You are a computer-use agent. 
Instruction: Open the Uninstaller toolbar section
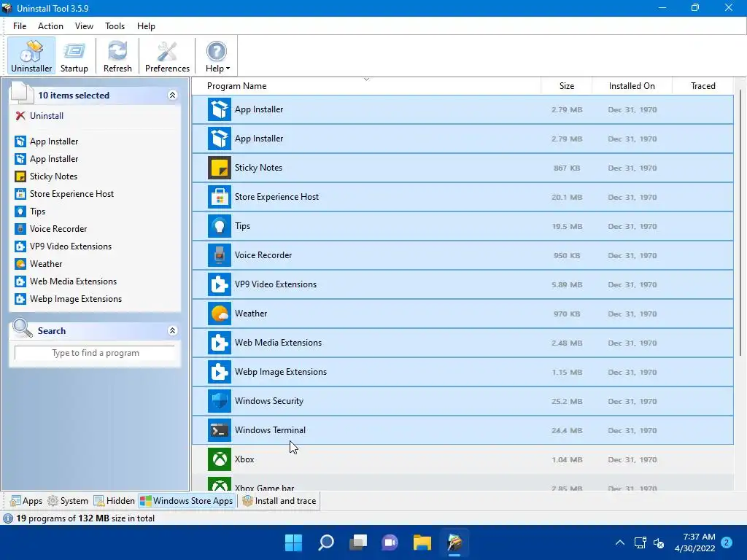tap(31, 55)
